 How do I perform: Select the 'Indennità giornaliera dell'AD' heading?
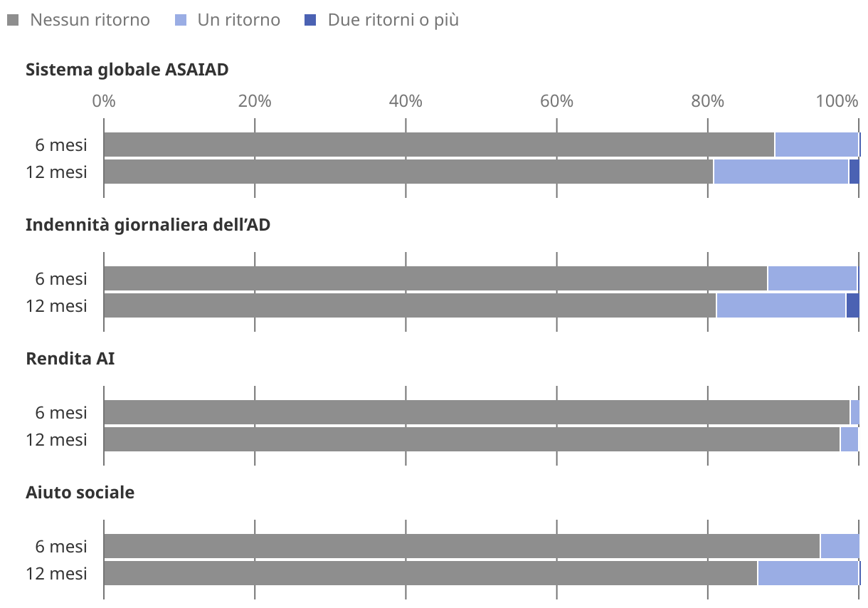tap(148, 225)
